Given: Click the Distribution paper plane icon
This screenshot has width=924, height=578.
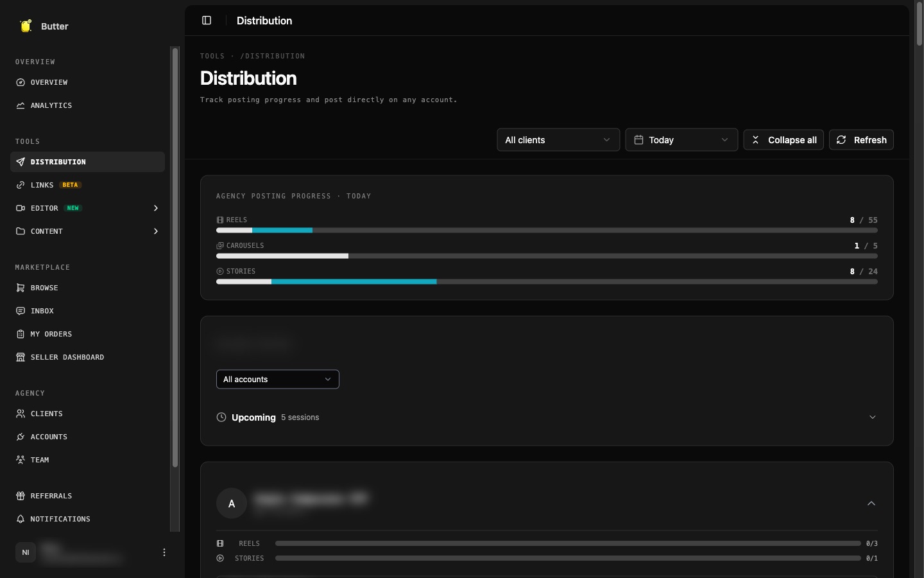Looking at the screenshot, I should [21, 162].
